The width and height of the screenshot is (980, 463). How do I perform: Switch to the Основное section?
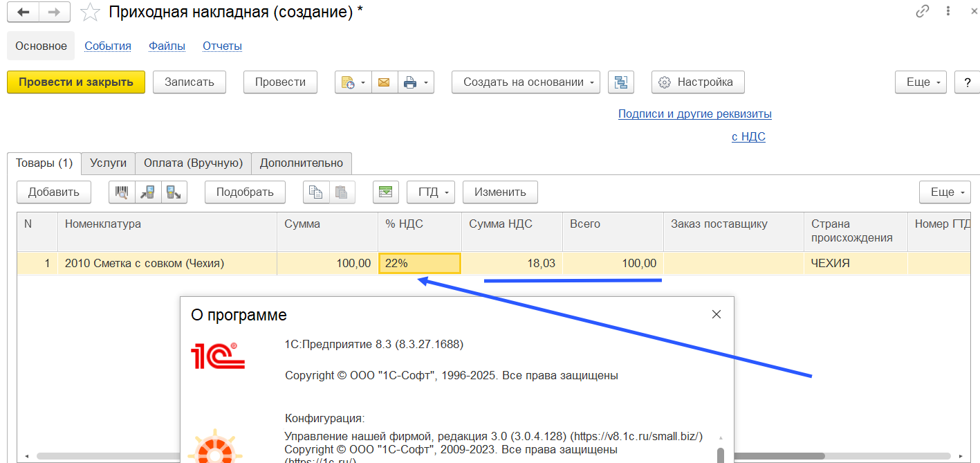click(x=41, y=46)
